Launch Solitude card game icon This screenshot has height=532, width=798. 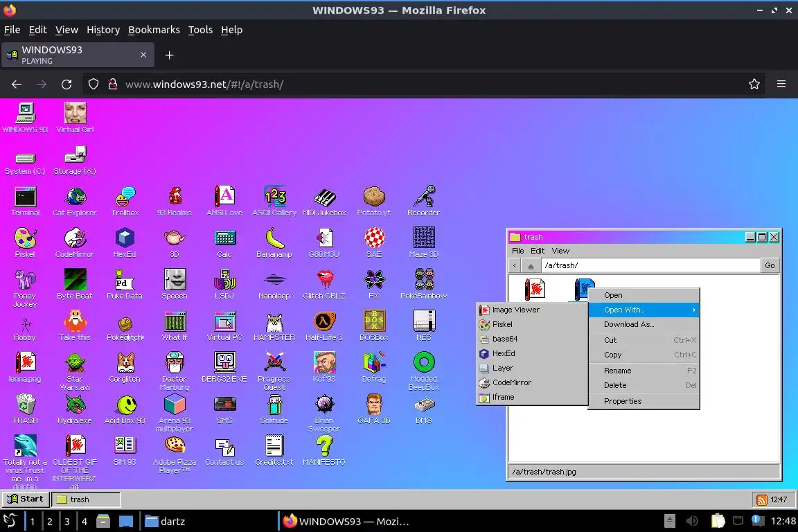(x=274, y=409)
